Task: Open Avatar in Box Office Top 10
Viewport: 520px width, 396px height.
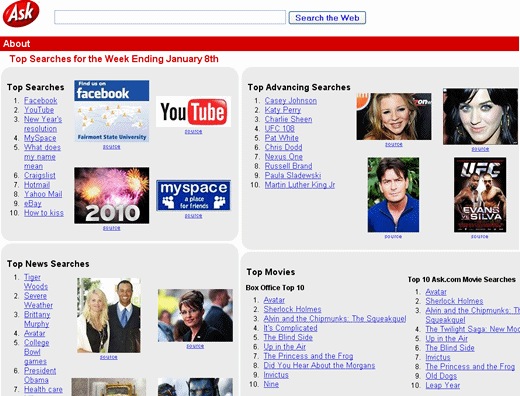Action: [x=274, y=300]
